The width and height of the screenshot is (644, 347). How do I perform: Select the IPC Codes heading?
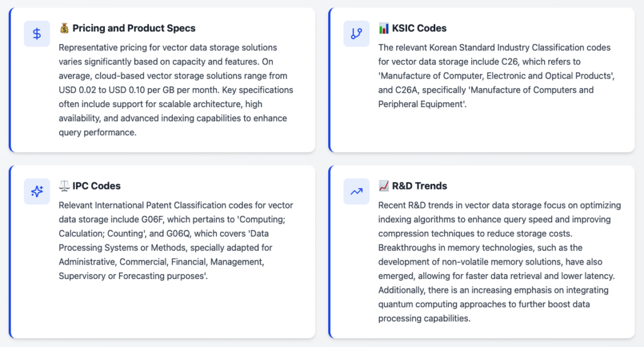(x=96, y=186)
